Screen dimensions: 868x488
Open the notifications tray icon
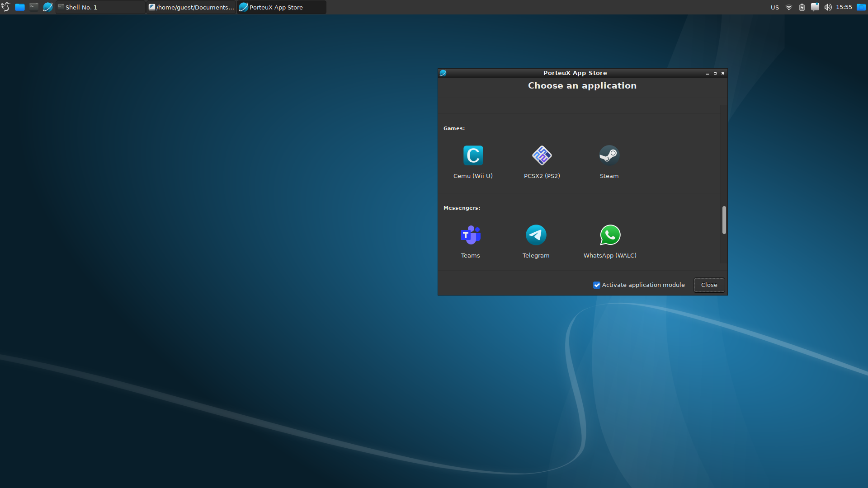pyautogui.click(x=815, y=7)
